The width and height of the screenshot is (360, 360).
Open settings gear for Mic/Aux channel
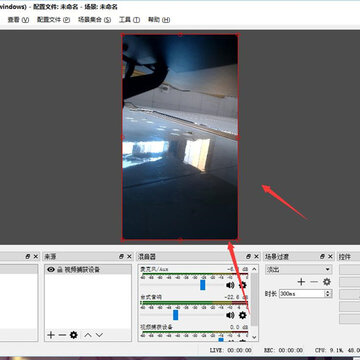[x=242, y=285]
